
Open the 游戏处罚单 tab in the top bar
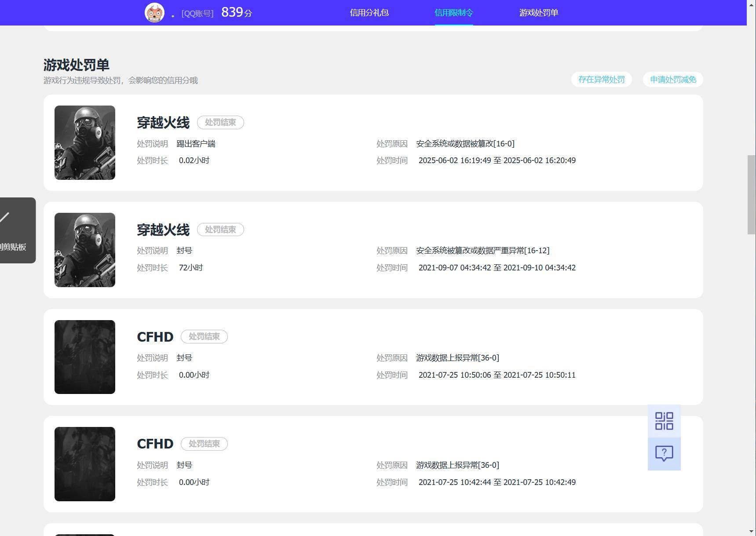(539, 13)
